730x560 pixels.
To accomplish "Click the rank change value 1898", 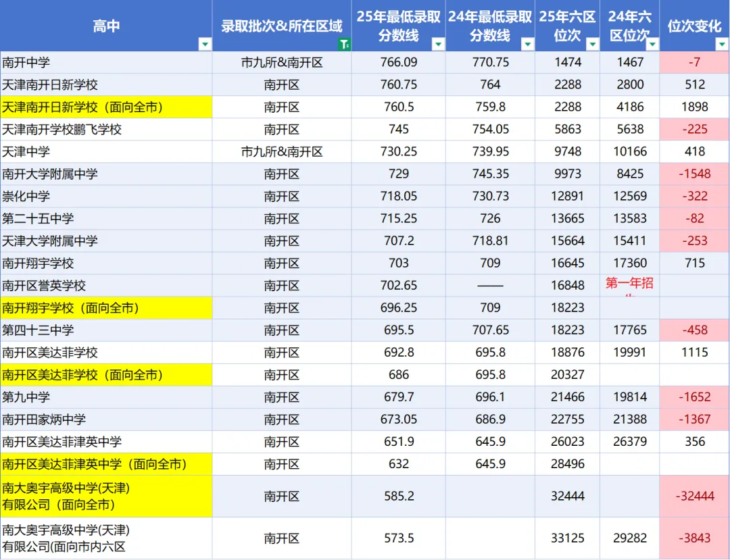I will 695,107.
